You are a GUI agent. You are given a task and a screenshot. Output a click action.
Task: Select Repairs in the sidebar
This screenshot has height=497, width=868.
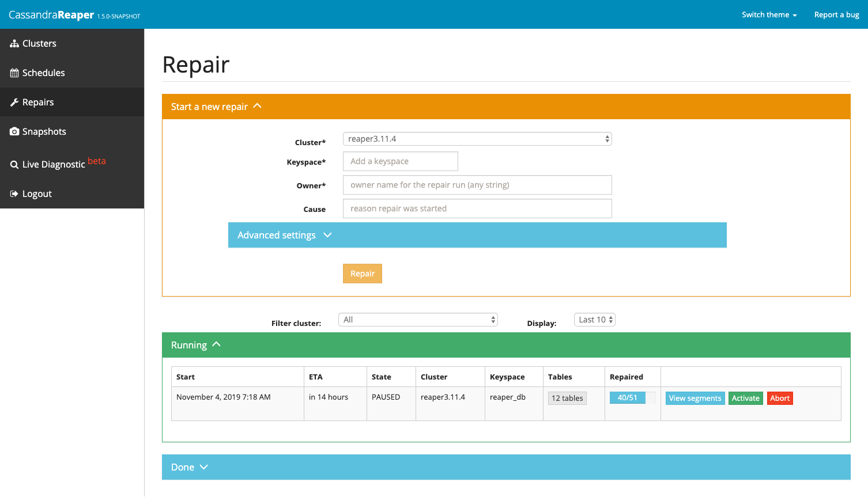72,103
